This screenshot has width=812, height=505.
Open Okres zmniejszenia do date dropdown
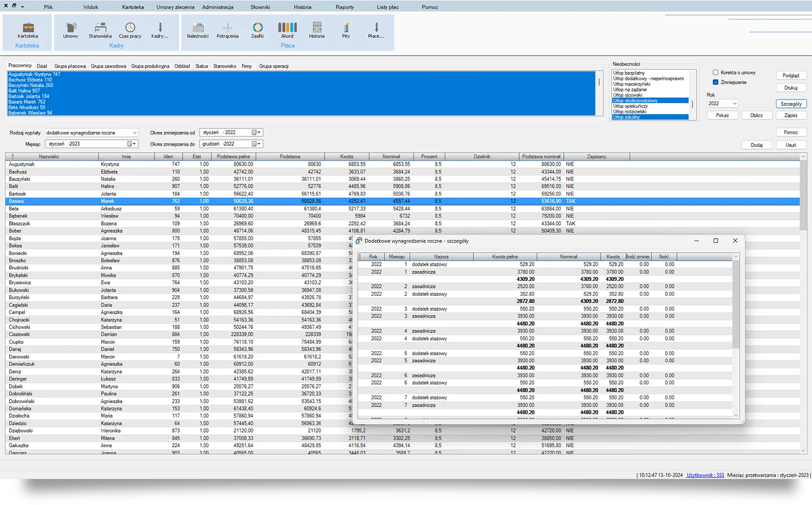click(x=257, y=144)
